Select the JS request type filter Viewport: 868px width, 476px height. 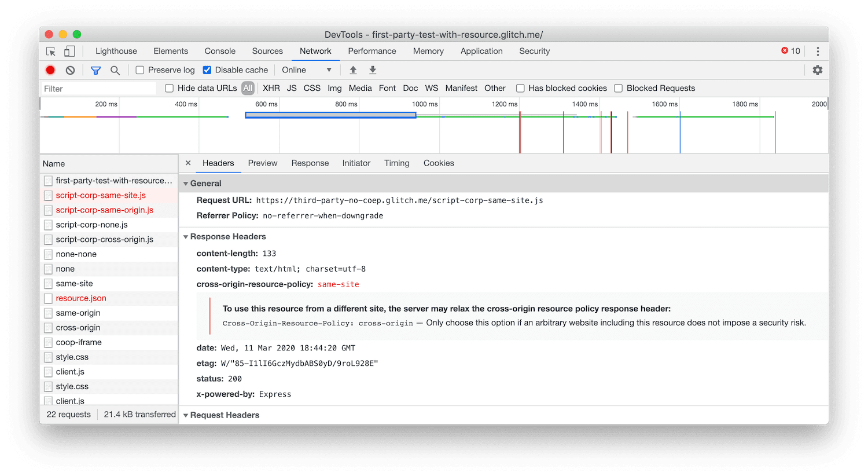(292, 88)
